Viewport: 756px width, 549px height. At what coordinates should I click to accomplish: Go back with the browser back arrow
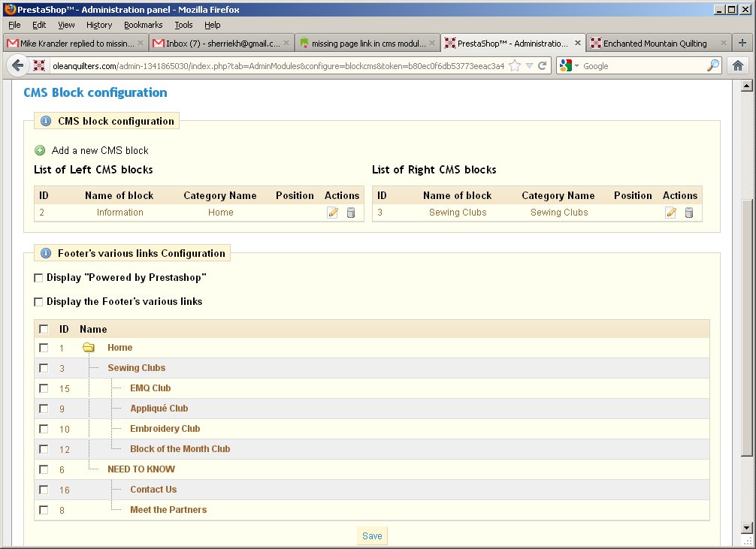[x=18, y=65]
